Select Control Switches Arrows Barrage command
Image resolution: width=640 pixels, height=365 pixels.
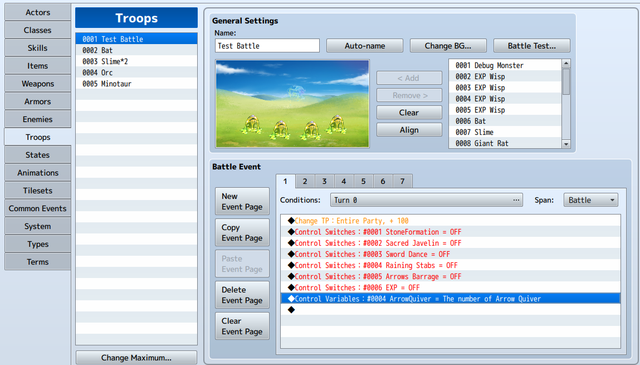(x=451, y=276)
